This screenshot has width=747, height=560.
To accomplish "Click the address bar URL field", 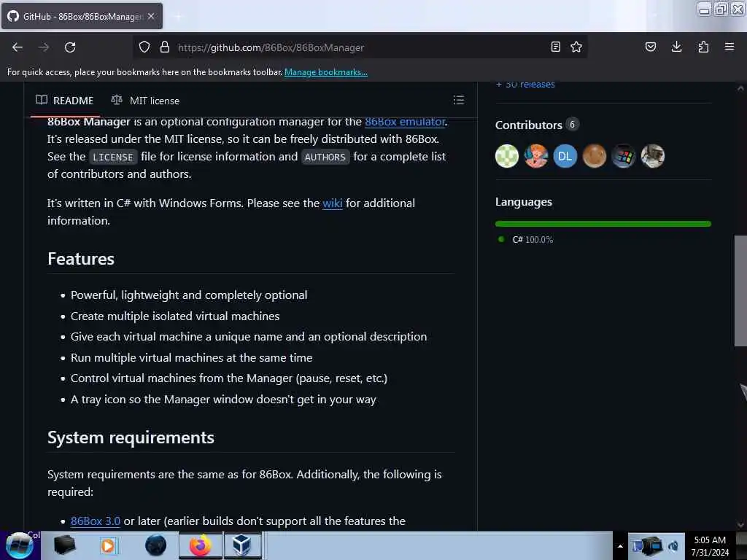I will point(362,47).
